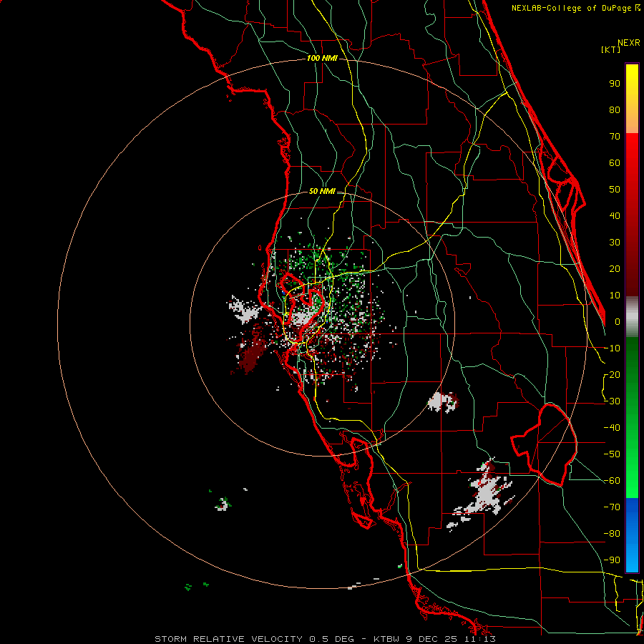Click the "STORM RELATIVE VELOCITY 0.5 DEG" caption
The image size is (644, 644).
coord(254,639)
